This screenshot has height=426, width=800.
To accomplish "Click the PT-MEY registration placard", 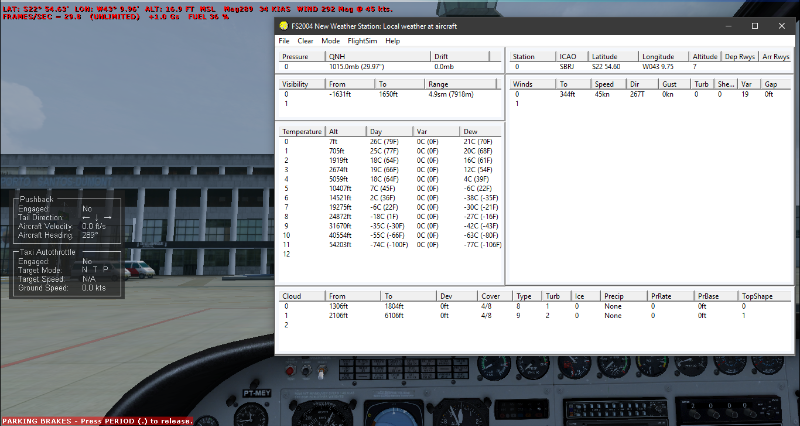I will [257, 393].
